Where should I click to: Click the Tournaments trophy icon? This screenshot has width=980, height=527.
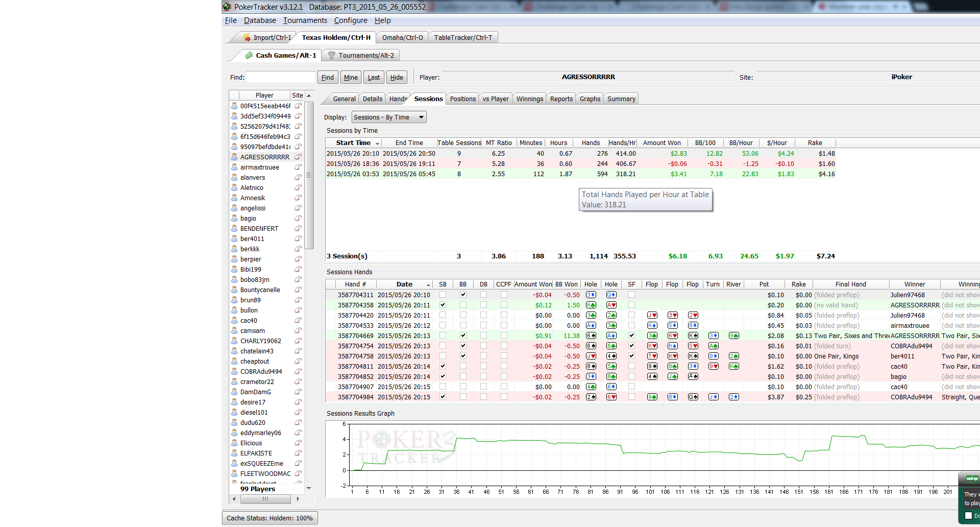coord(332,55)
